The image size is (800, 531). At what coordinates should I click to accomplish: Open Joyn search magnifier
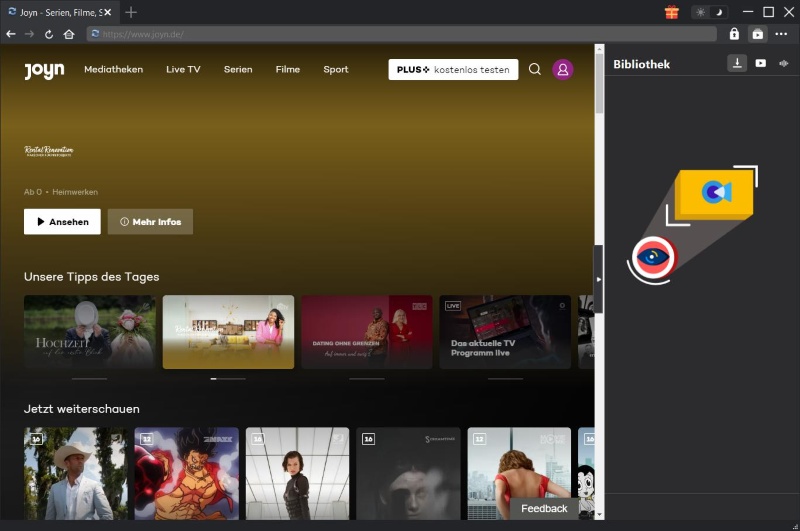point(535,69)
